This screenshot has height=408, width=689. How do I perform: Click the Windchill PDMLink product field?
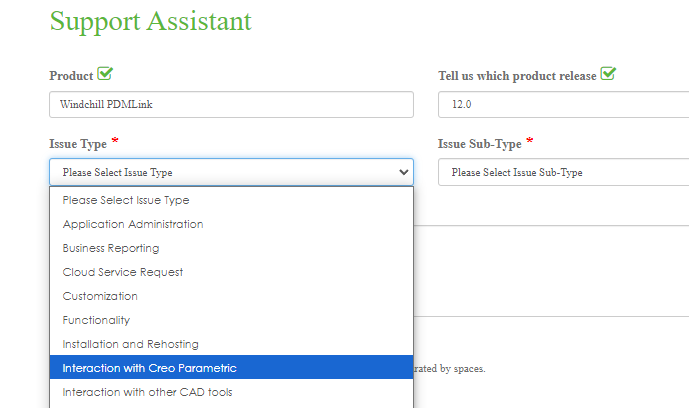231,104
